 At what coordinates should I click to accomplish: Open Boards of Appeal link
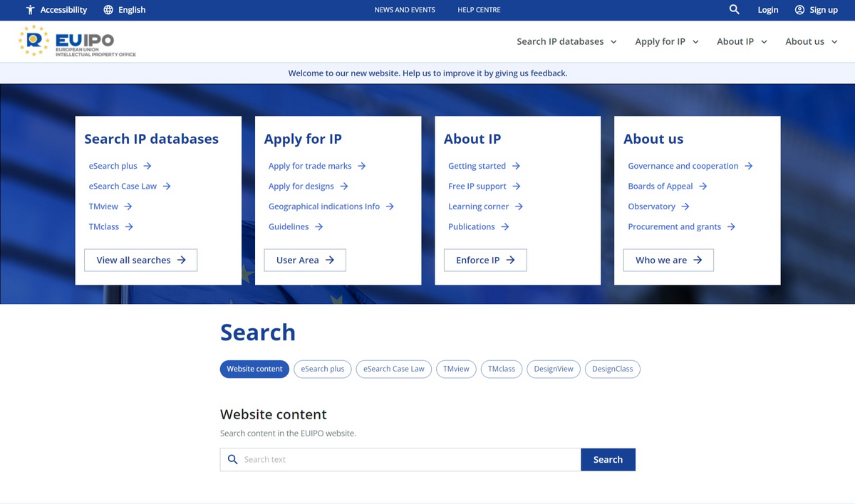(x=668, y=187)
